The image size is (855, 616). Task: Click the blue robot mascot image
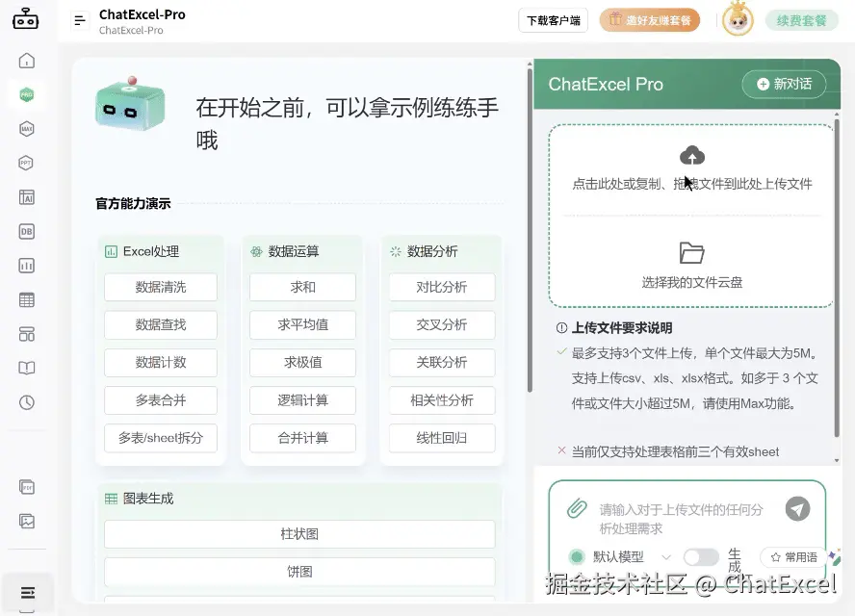(130, 104)
